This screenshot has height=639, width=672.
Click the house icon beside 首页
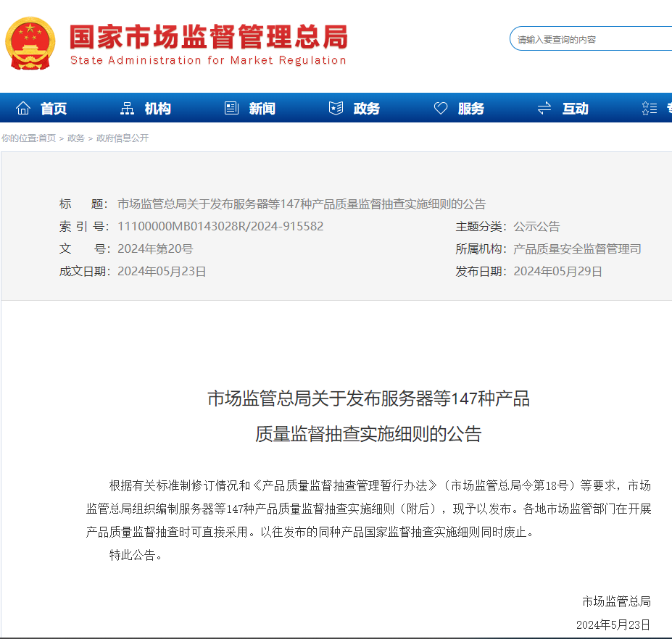click(x=23, y=109)
